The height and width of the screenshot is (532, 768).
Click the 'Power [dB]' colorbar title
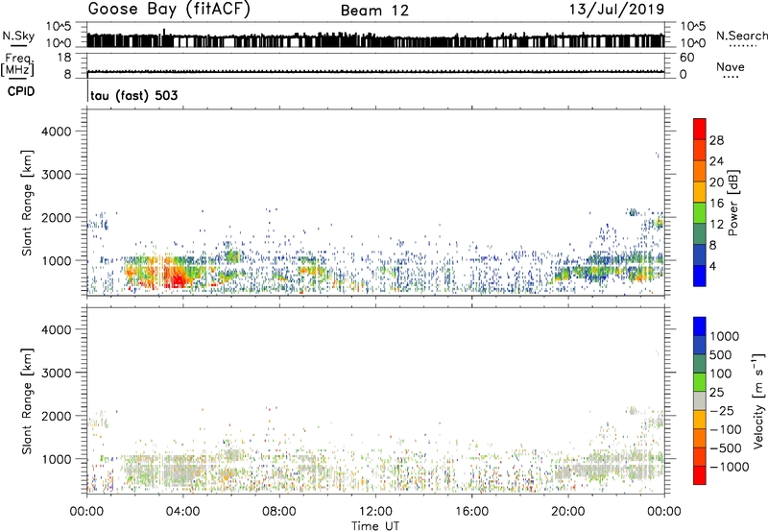[733, 203]
